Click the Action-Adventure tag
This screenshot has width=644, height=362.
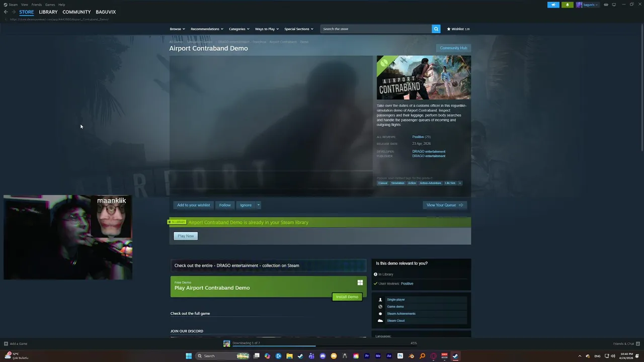430,183
